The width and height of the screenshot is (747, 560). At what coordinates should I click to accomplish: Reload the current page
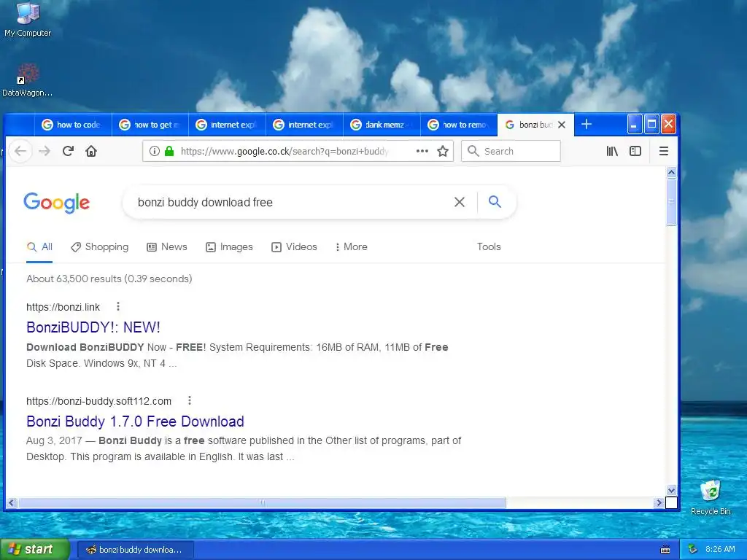pyautogui.click(x=68, y=152)
